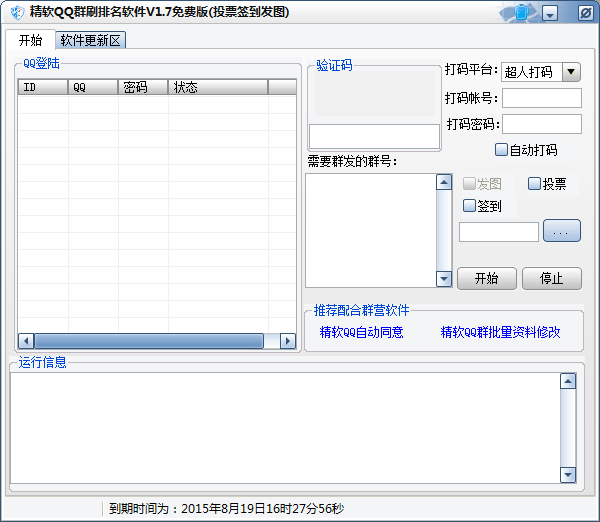
Task: Open the 精软QQ自动同意 link
Action: 361,332
